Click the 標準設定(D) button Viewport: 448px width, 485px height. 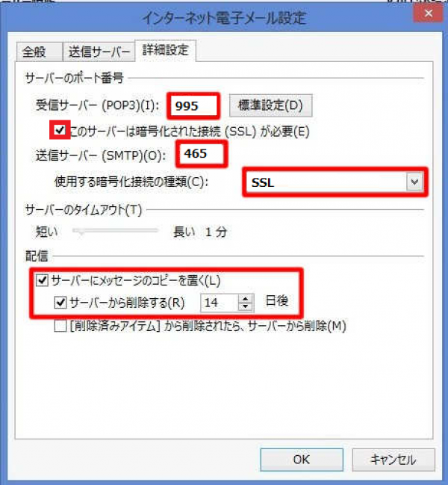click(x=270, y=105)
